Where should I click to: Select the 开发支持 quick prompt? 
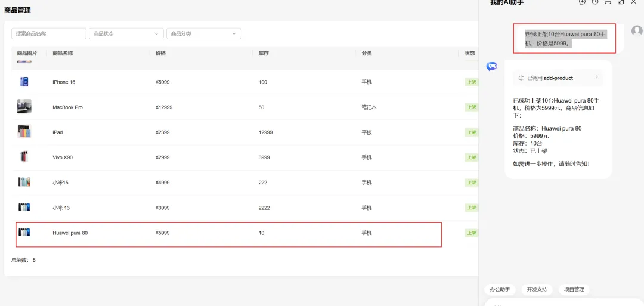(537, 289)
